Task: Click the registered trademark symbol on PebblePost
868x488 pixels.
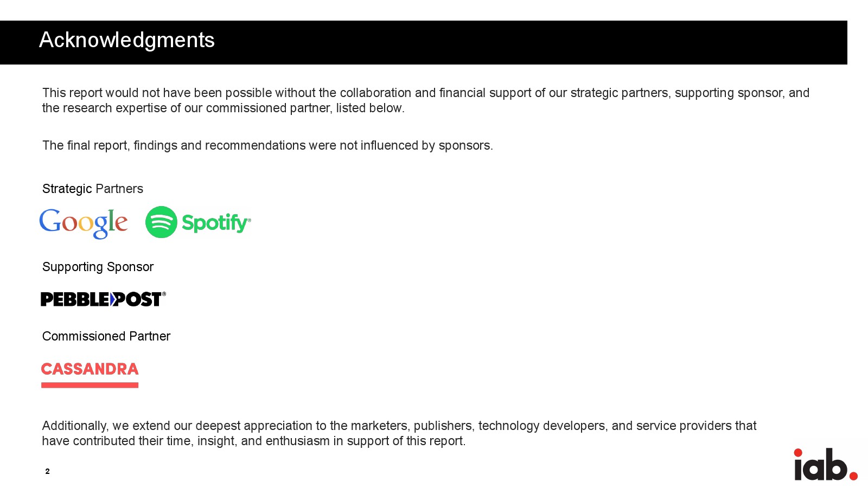Action: pos(164,294)
